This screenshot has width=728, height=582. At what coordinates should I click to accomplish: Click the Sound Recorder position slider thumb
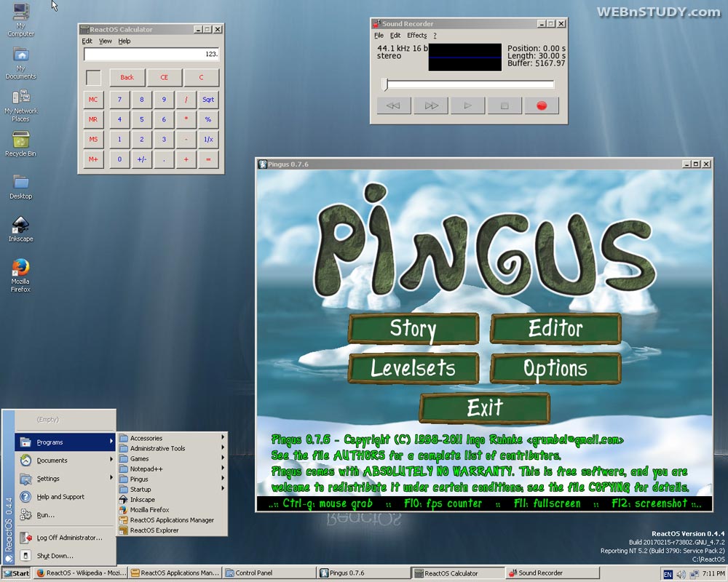point(385,84)
